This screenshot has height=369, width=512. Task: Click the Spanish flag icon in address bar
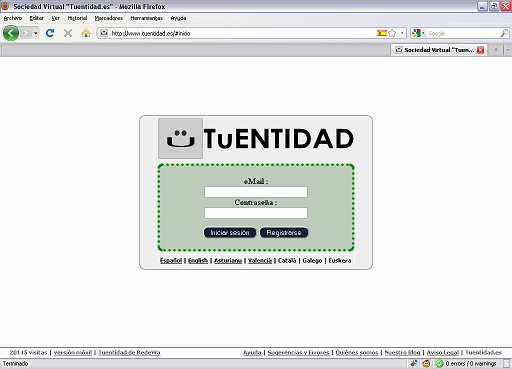tap(382, 33)
